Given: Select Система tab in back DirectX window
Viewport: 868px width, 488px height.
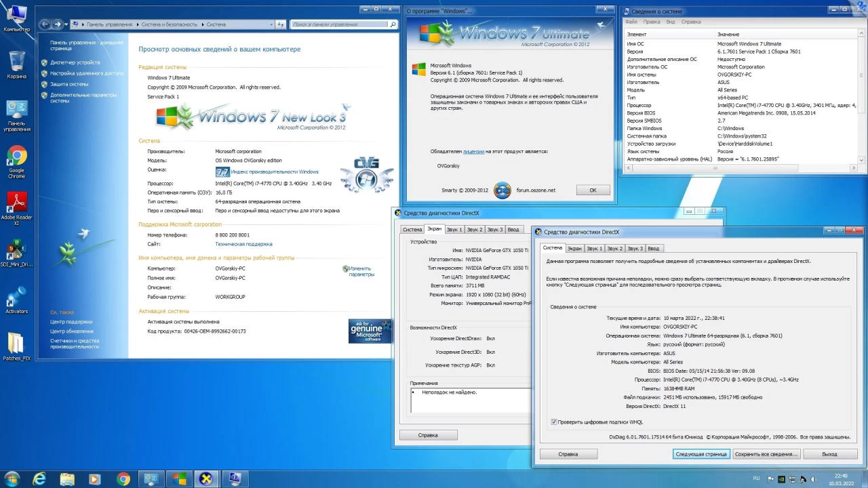Looking at the screenshot, I should [x=412, y=229].
